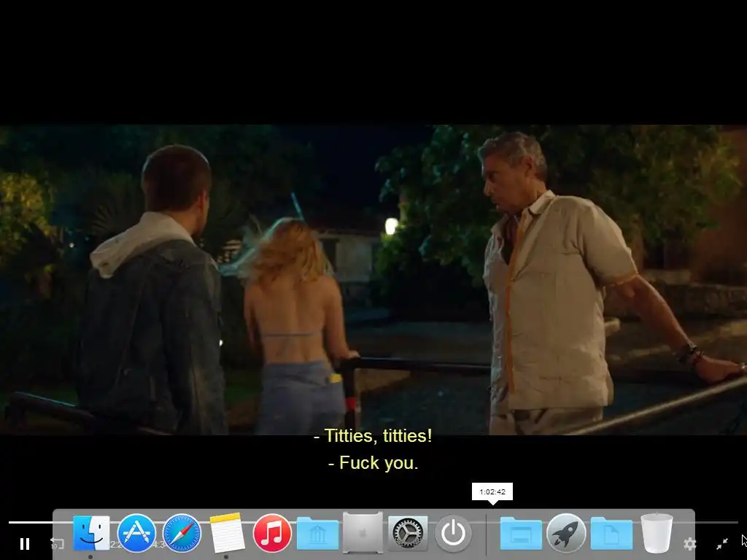Open video player settings gear
Image resolution: width=747 pixels, height=560 pixels.
pos(690,543)
